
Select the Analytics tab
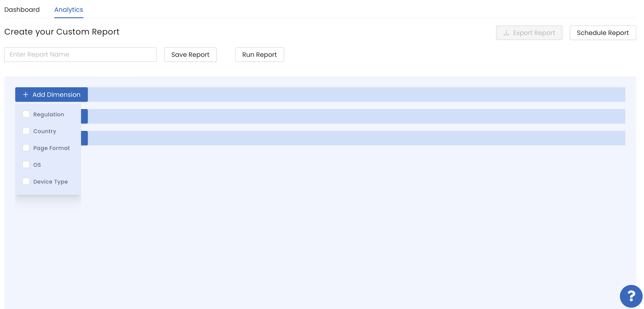click(69, 10)
